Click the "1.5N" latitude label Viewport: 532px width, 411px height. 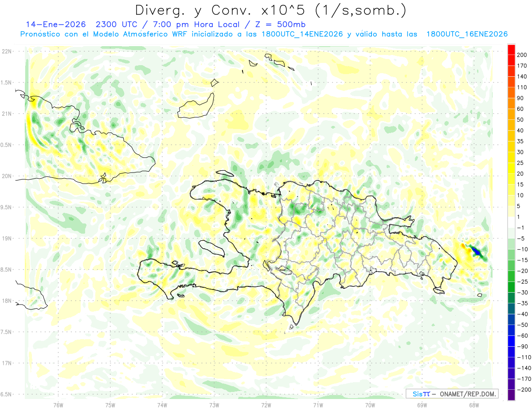pyautogui.click(x=6, y=82)
